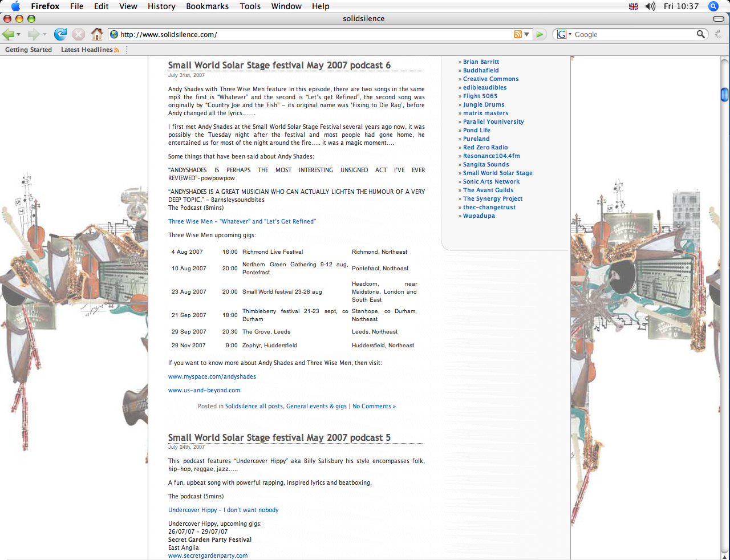Screen dimensions: 730x560
Task: Click the volume icon in menu bar
Action: (650, 6)
